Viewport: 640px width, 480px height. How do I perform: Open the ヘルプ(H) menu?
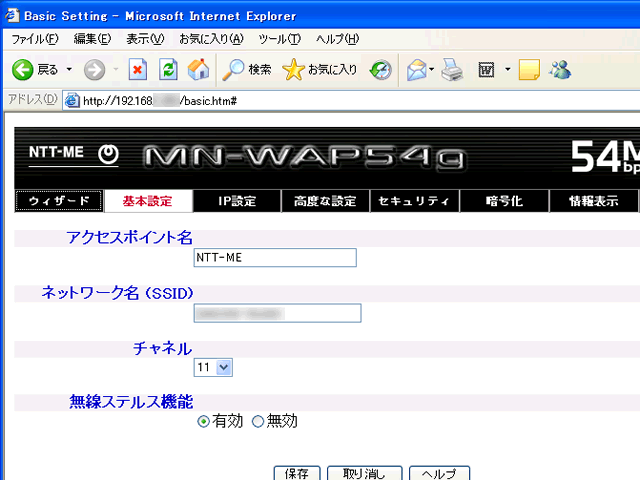[338, 39]
